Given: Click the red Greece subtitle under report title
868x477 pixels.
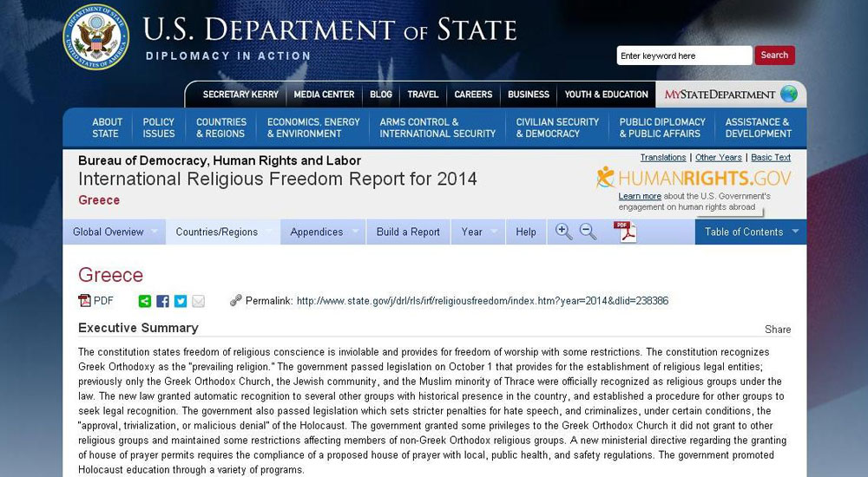Looking at the screenshot, I should (x=99, y=200).
